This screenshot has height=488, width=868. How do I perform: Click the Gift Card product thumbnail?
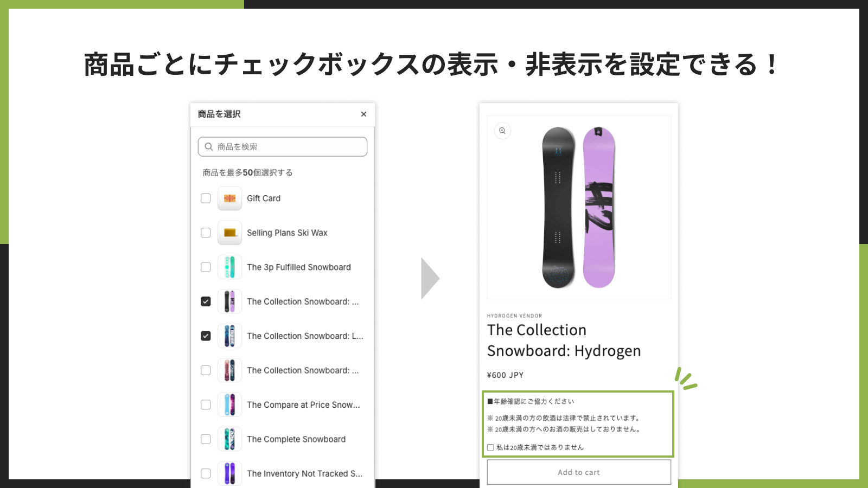pyautogui.click(x=229, y=198)
